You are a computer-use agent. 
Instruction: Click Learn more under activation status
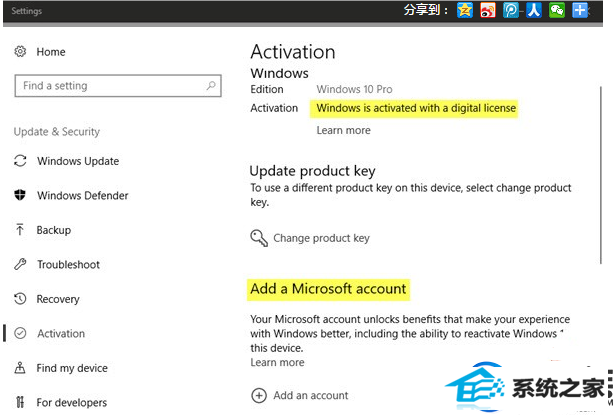tap(343, 130)
